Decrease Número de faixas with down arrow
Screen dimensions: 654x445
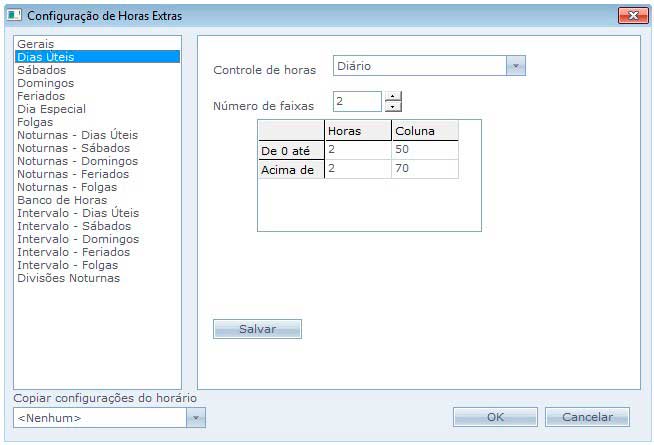tap(393, 107)
